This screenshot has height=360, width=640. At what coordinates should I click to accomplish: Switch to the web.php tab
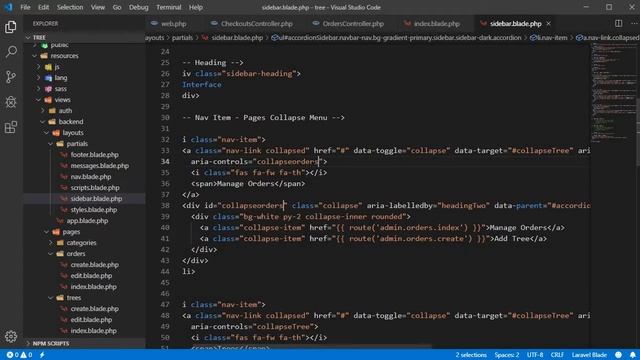tap(174, 24)
